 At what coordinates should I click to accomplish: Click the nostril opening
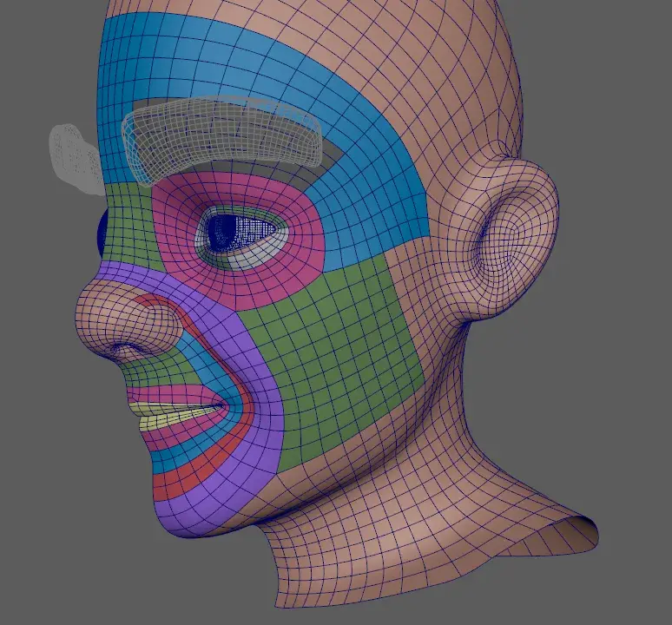[130, 350]
